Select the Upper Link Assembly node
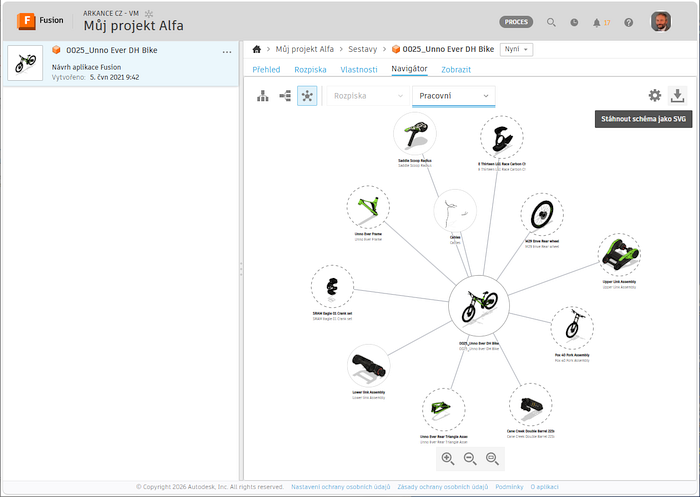The width and height of the screenshot is (700, 497). pos(619,255)
